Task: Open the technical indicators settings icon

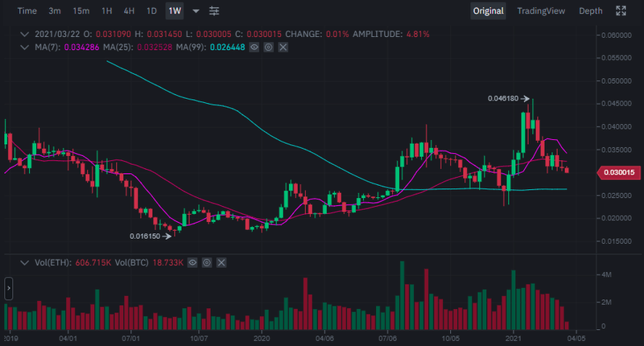Action: click(x=214, y=11)
